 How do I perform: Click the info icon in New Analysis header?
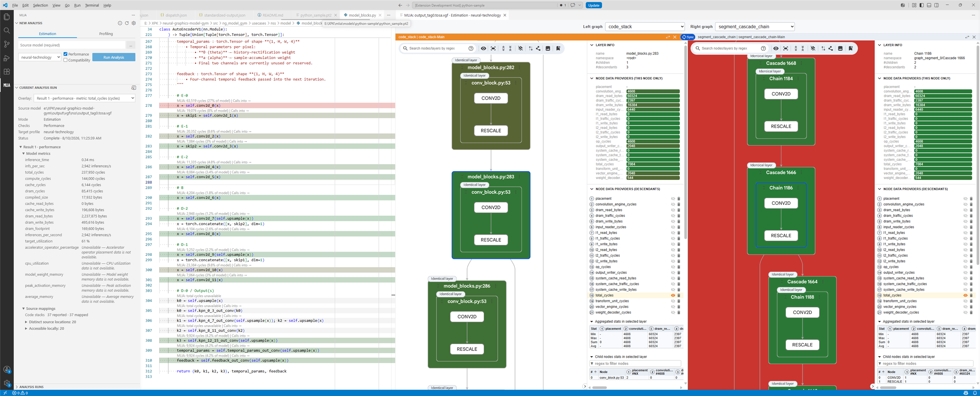pyautogui.click(x=120, y=23)
